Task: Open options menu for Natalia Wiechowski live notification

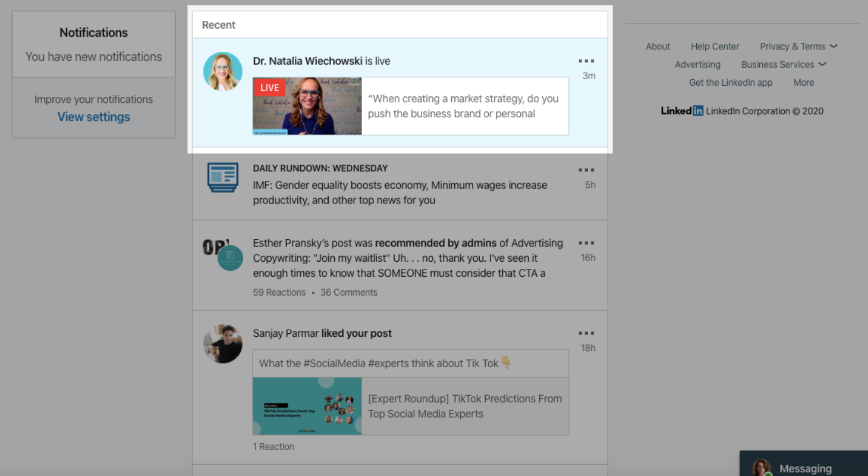Action: tap(586, 61)
